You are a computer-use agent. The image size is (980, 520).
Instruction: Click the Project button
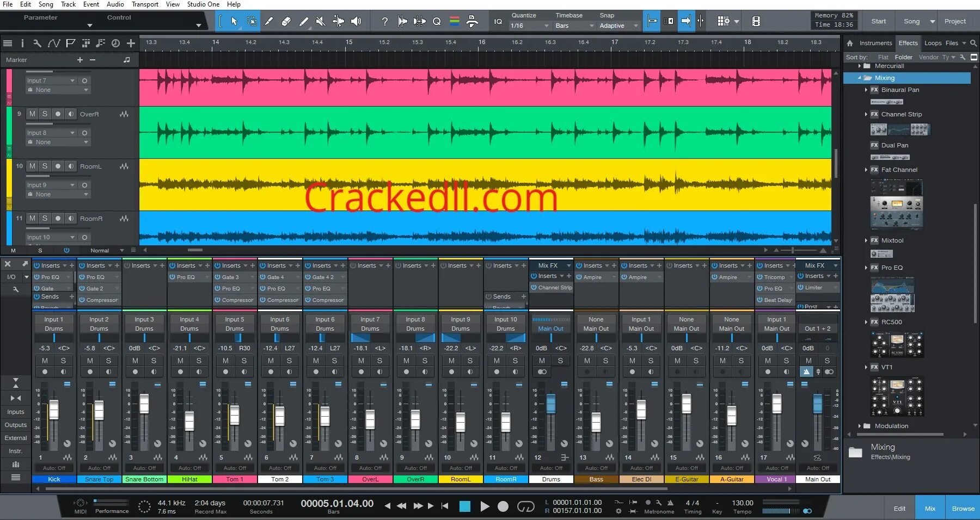[955, 21]
